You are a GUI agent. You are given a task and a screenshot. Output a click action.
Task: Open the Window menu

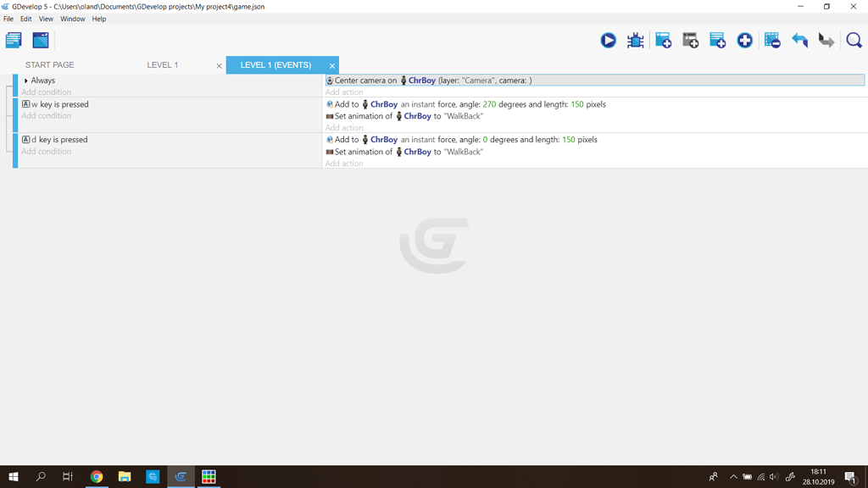coord(73,19)
